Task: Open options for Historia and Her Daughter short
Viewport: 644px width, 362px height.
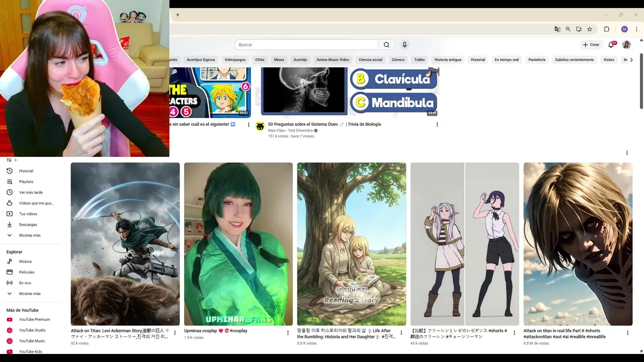Action: tap(401, 333)
